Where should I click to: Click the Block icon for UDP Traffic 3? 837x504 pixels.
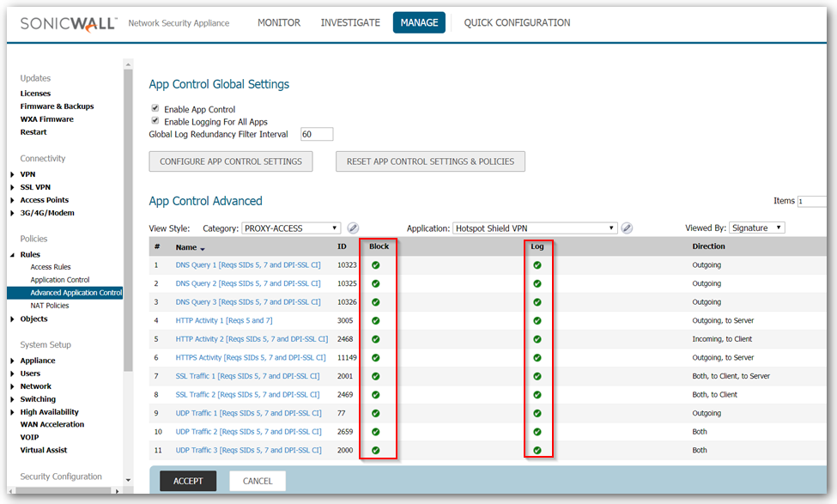pos(376,450)
